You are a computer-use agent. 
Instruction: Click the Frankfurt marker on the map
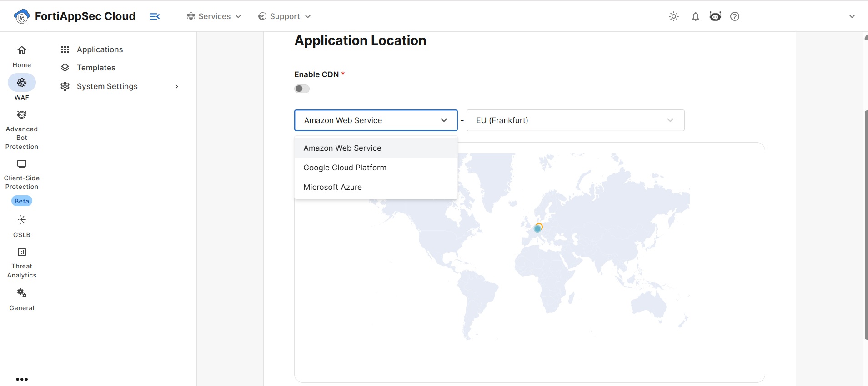coord(538,228)
